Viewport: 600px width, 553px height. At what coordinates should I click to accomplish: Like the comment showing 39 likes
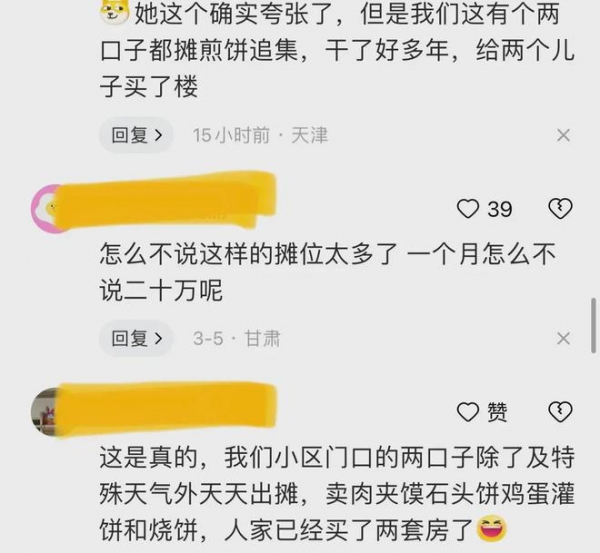(468, 209)
